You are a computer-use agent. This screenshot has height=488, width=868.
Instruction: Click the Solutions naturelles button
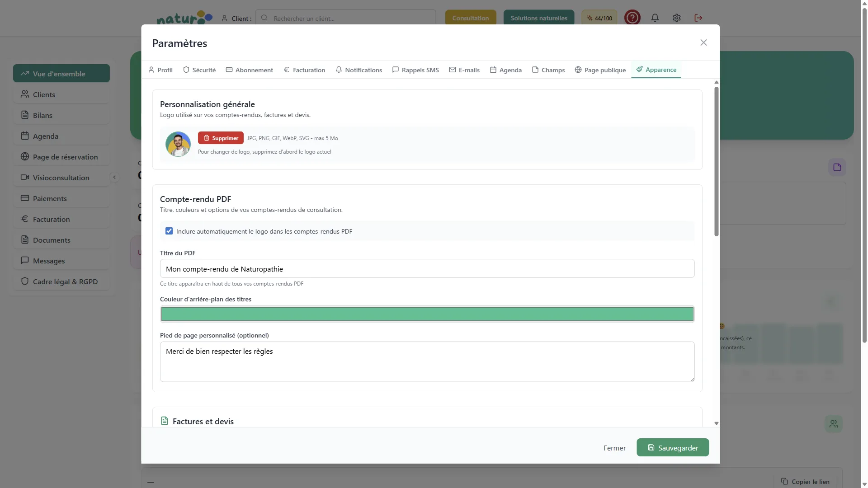coord(539,18)
